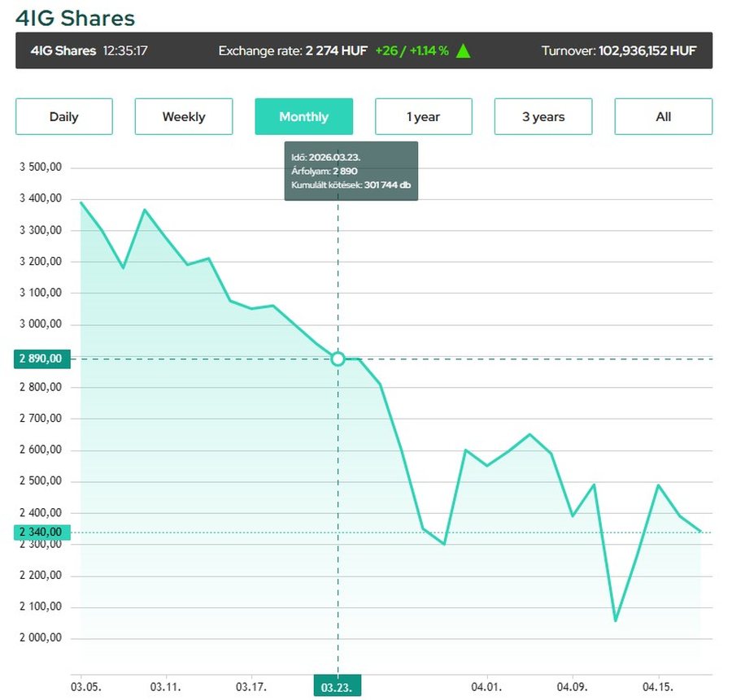Click the tooltip showing Árfolyam 2 890

[351, 171]
